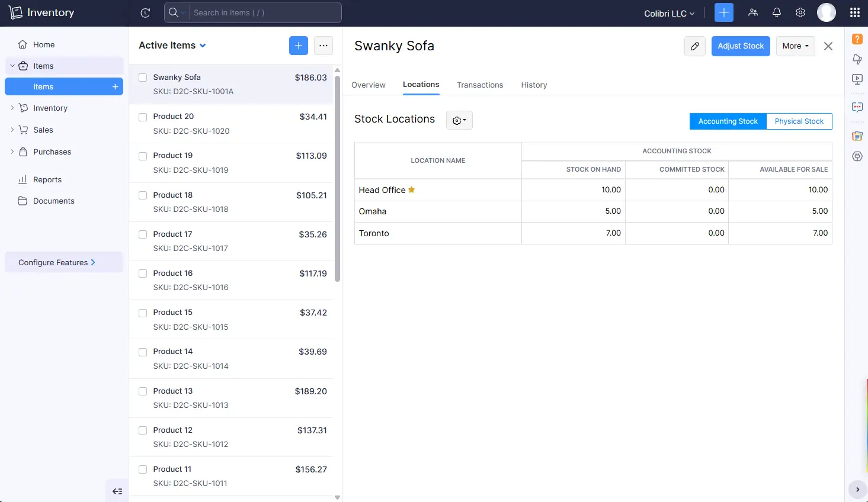The height and width of the screenshot is (502, 868).
Task: Check the Product 19 checkbox
Action: [142, 156]
